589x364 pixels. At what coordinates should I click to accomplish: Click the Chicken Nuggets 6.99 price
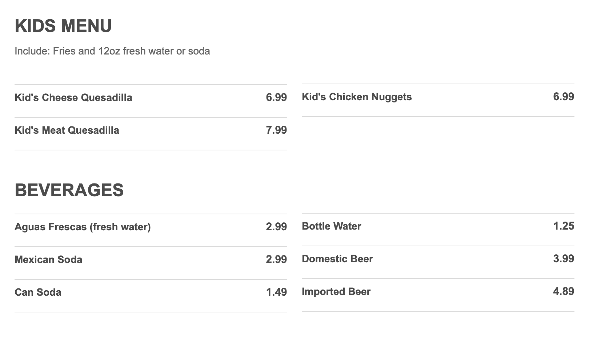click(x=564, y=97)
